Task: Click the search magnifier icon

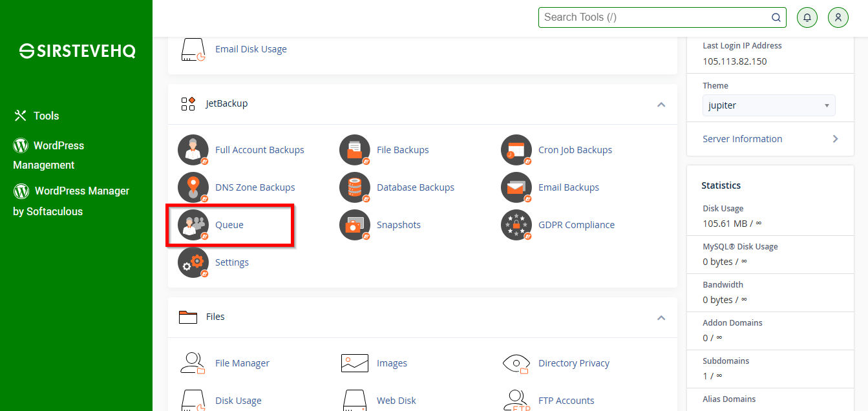Action: [x=776, y=17]
